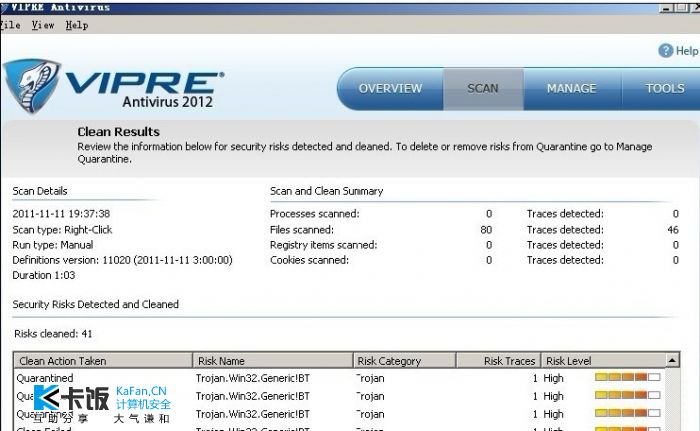Image resolution: width=700 pixels, height=431 pixels.
Task: Switch to the SCAN tab
Action: 483,88
